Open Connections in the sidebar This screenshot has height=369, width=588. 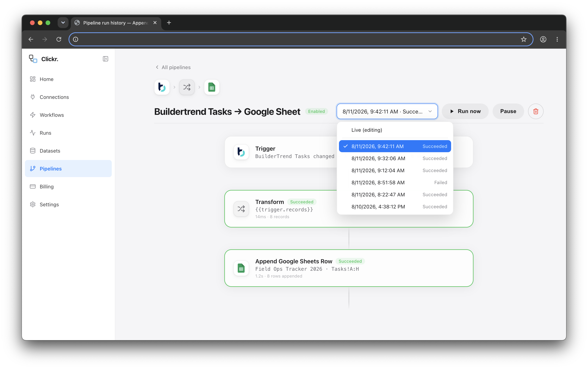point(68,97)
